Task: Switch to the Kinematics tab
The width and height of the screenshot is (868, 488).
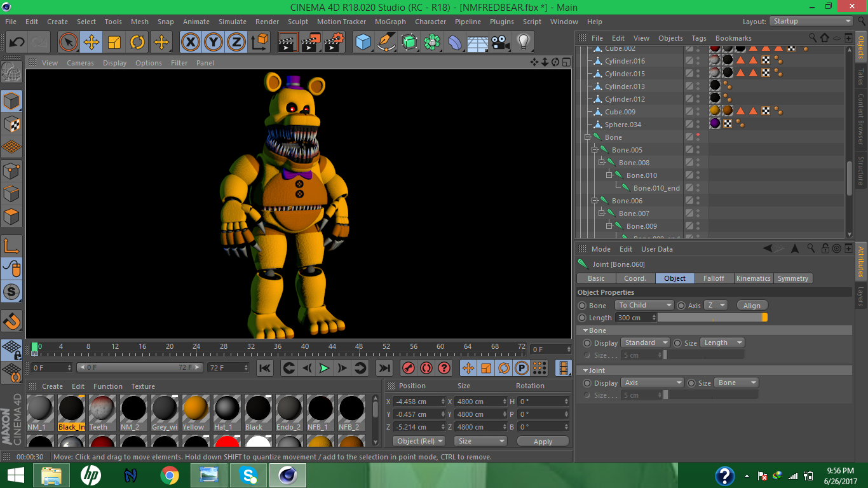Action: click(x=753, y=278)
